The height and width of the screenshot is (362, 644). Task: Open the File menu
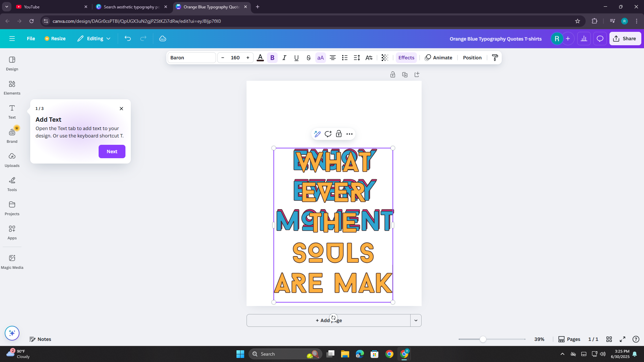click(31, 39)
